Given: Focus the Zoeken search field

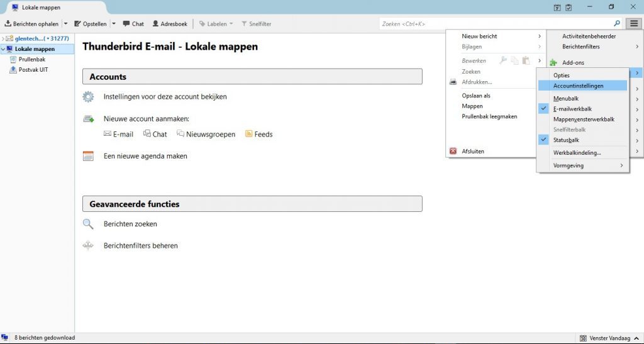Looking at the screenshot, I should coord(497,24).
